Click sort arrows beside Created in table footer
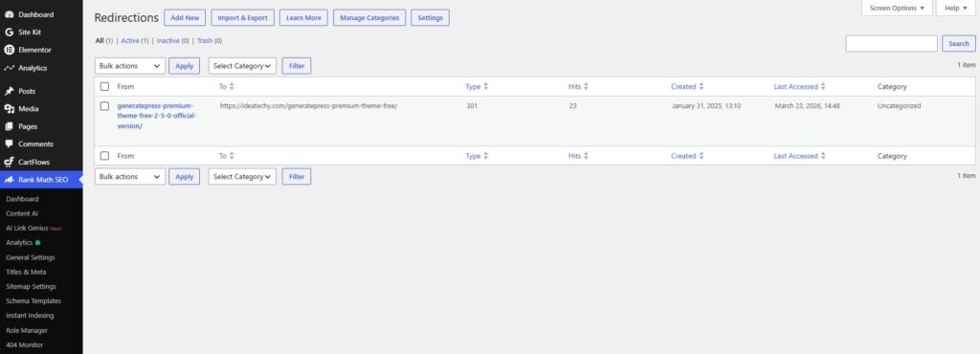This screenshot has width=980, height=354. [702, 156]
